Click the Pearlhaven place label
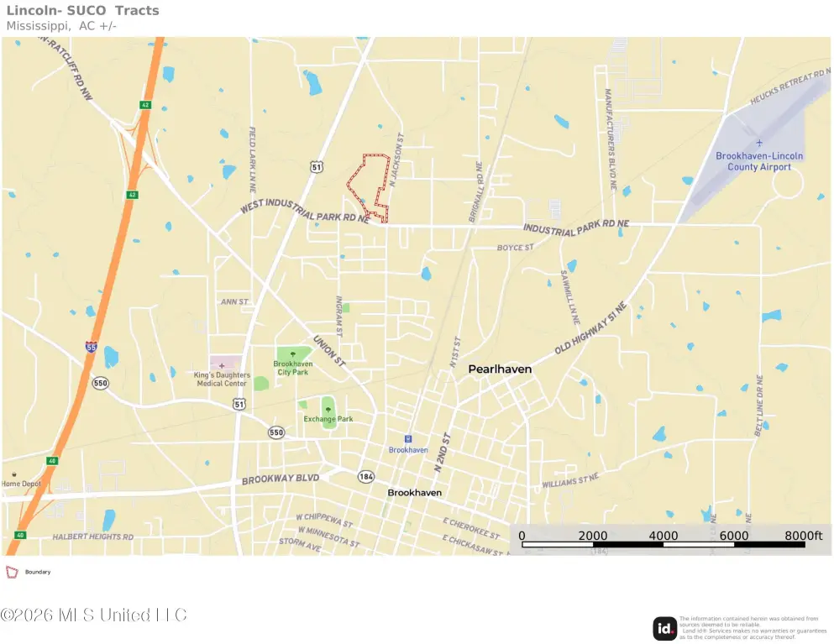834x644 pixels. [x=500, y=369]
